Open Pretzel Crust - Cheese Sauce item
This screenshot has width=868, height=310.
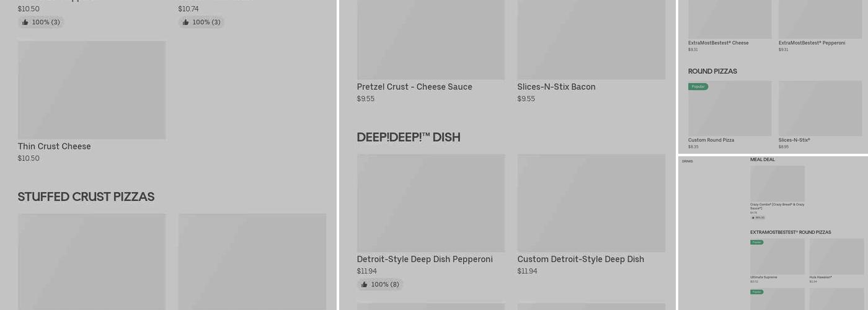(414, 87)
